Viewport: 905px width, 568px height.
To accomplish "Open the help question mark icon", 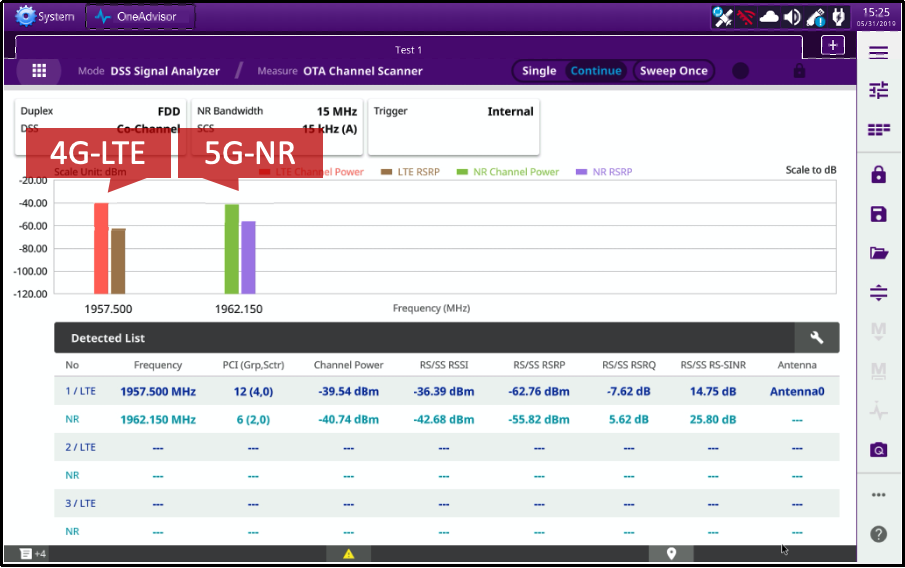I will 878,534.
